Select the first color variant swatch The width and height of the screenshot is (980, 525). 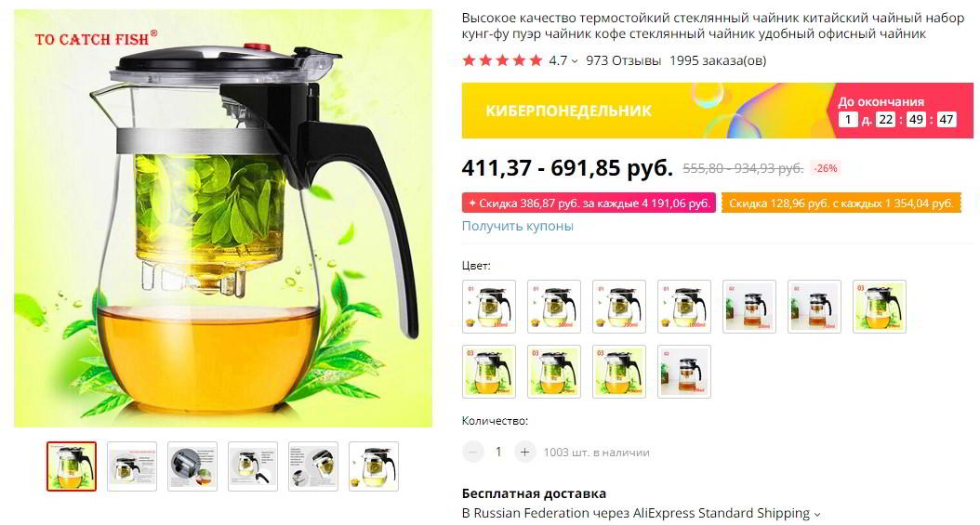[x=489, y=307]
